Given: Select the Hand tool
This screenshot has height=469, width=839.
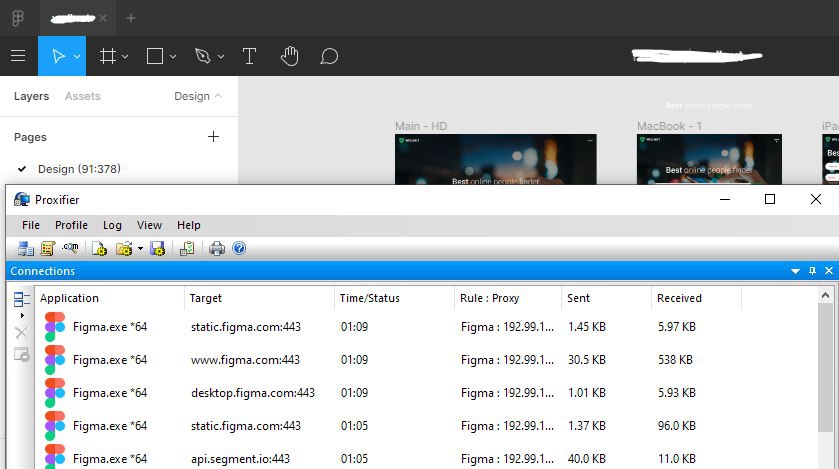Looking at the screenshot, I should 289,56.
